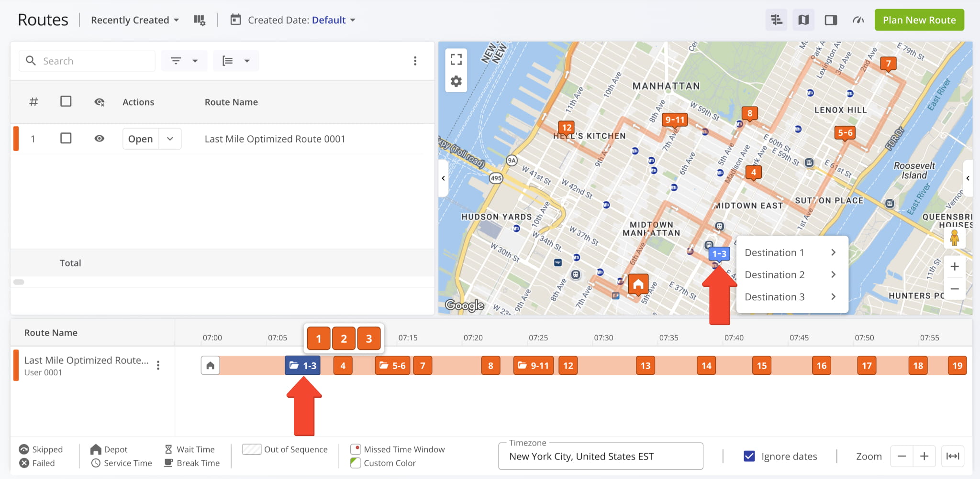Select Destination 2 from the context menu
This screenshot has height=479, width=980.
pos(774,274)
